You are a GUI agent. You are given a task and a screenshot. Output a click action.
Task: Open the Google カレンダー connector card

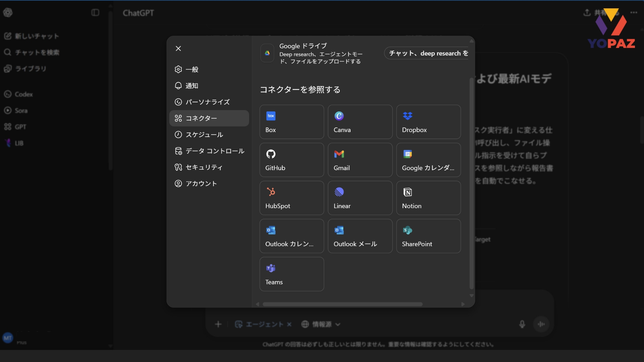click(428, 160)
